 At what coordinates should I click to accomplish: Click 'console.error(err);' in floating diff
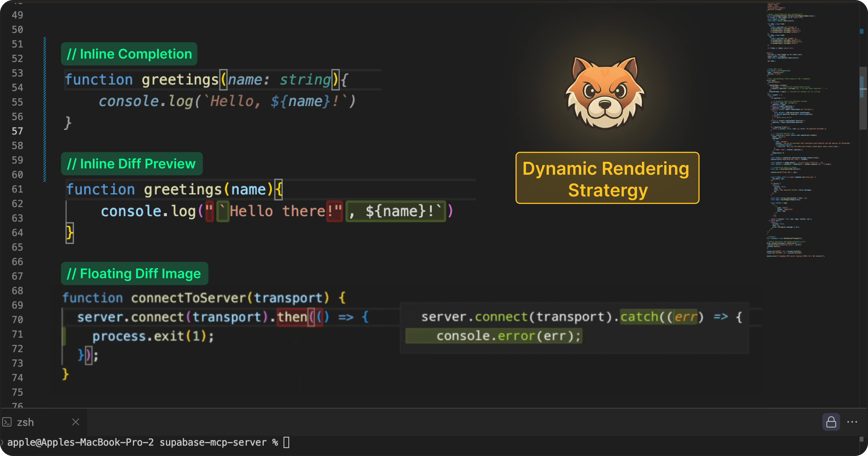[509, 336]
